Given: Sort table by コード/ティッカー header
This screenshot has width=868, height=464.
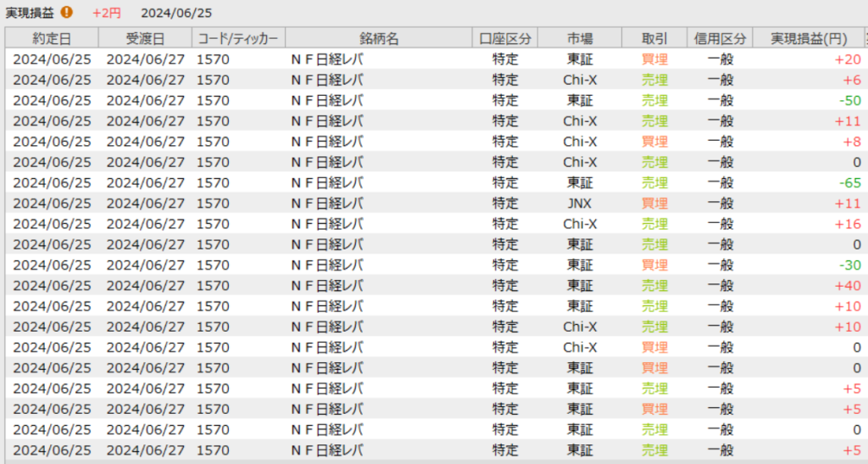Looking at the screenshot, I should [238, 38].
